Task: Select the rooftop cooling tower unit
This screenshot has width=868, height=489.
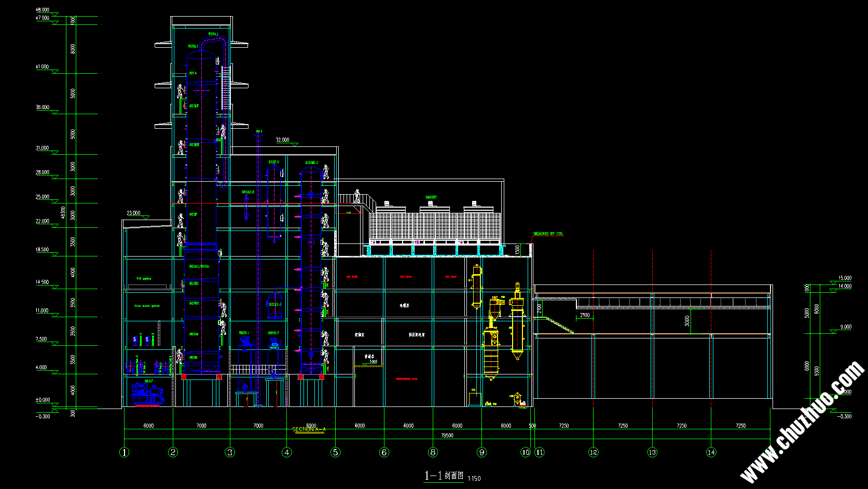Action: click(435, 224)
